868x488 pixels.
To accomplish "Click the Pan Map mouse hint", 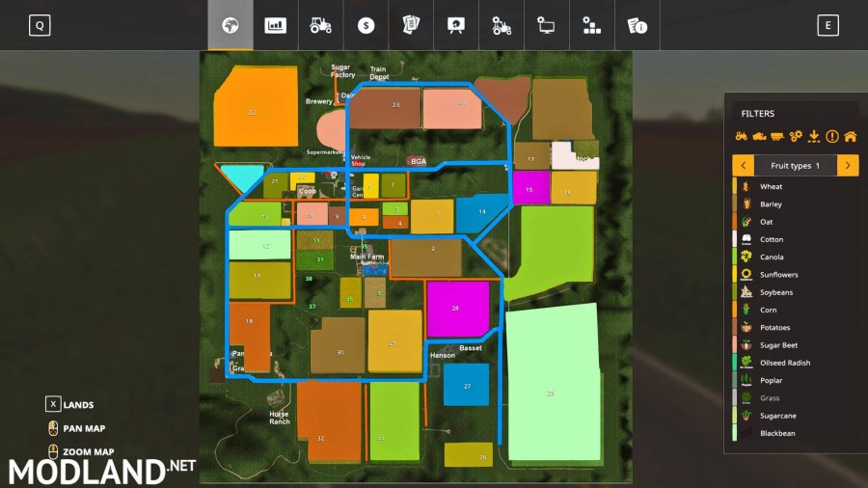I will click(x=77, y=428).
